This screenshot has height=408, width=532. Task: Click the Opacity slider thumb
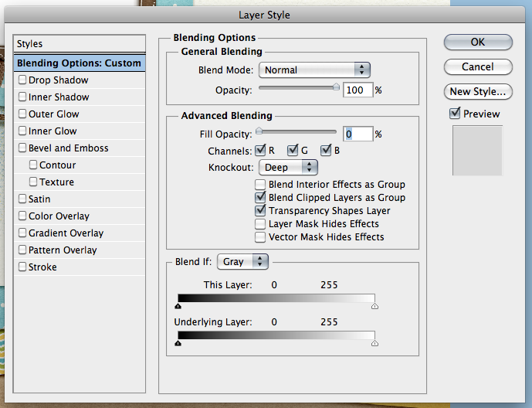(336, 87)
